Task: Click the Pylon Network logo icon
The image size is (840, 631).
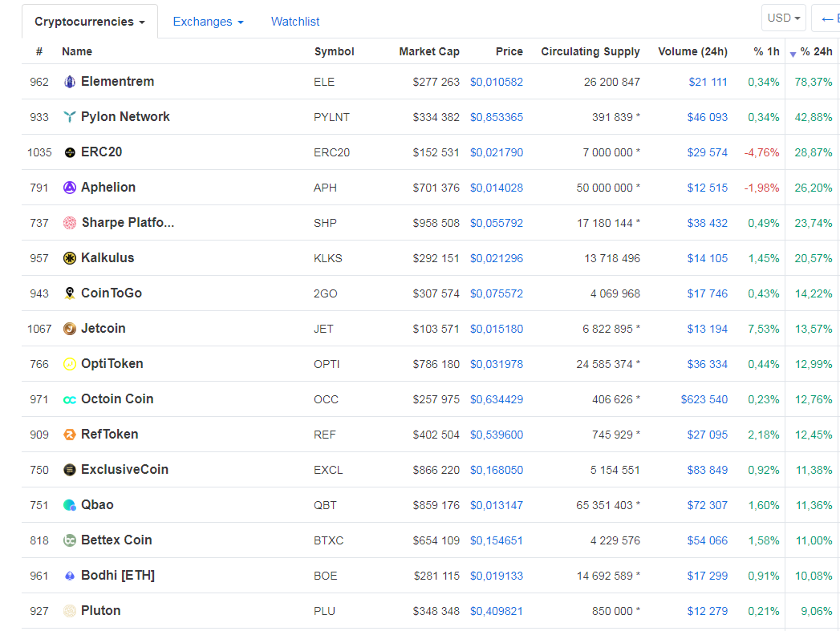Action: tap(70, 117)
